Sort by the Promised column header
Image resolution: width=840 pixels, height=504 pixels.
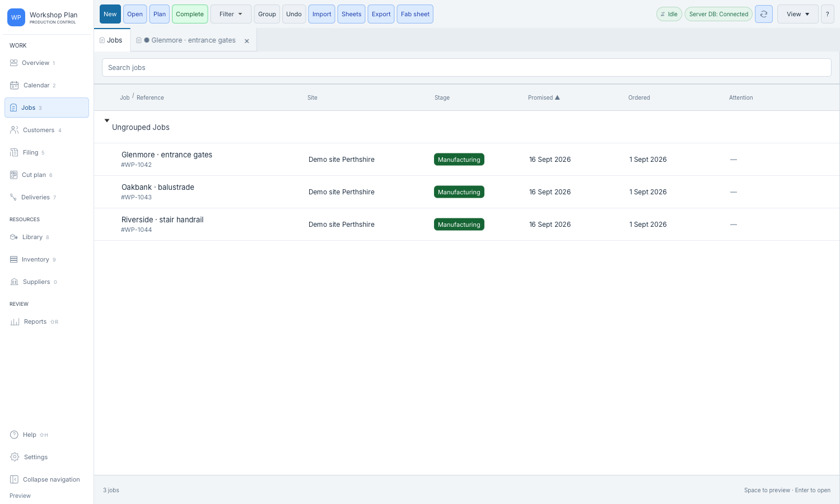point(544,97)
